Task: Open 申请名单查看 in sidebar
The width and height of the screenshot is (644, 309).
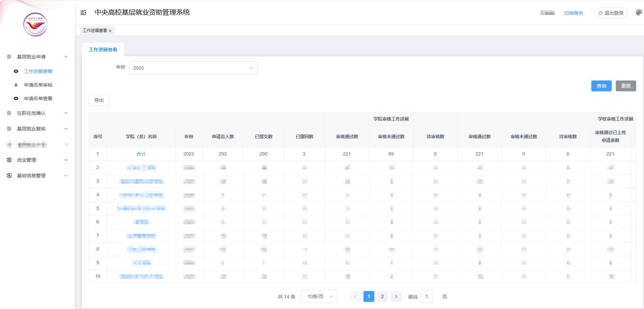Action: [38, 98]
